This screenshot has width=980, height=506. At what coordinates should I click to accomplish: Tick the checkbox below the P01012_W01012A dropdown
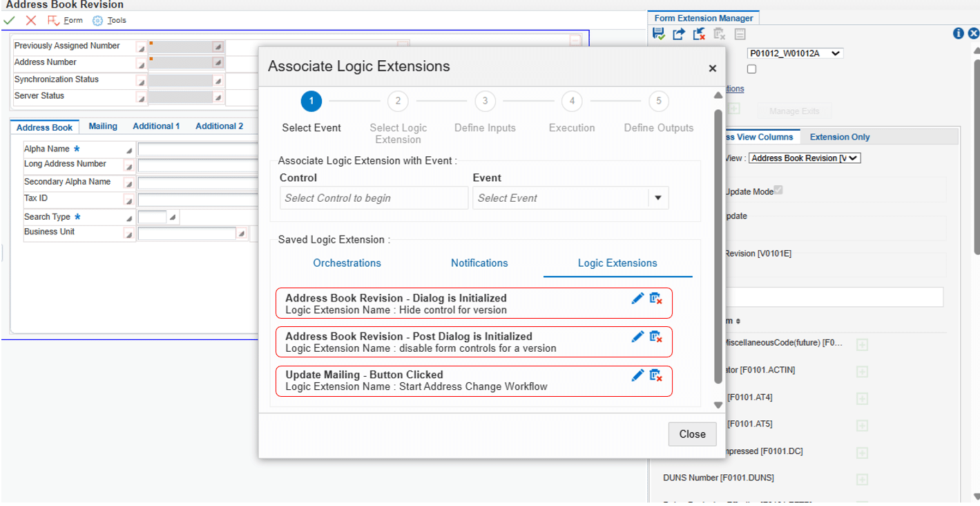click(751, 69)
